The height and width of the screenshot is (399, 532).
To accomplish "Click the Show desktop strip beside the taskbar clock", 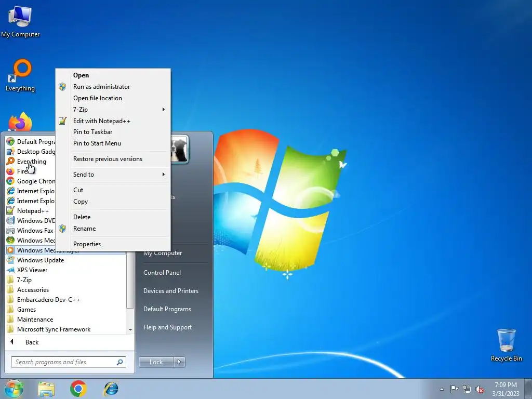I will [528, 389].
